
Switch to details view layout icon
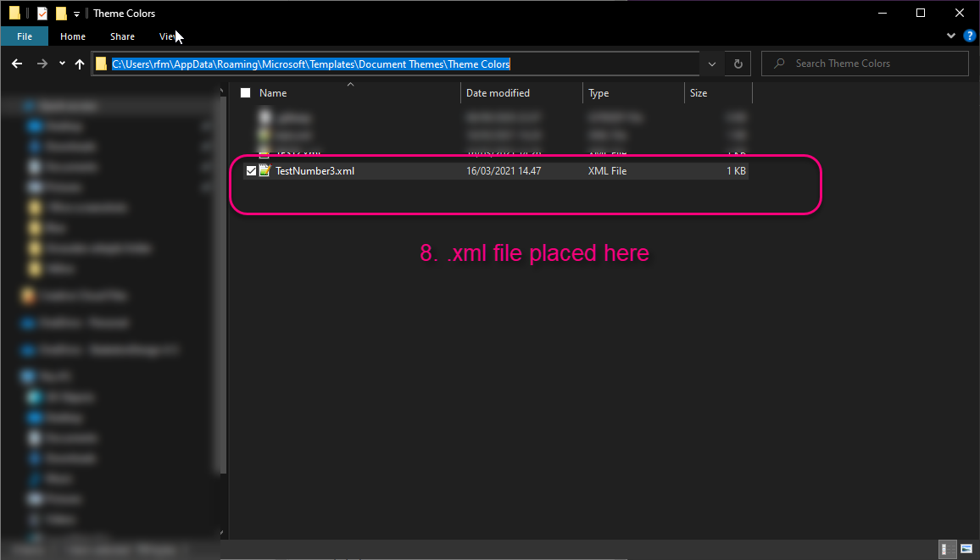(x=948, y=549)
